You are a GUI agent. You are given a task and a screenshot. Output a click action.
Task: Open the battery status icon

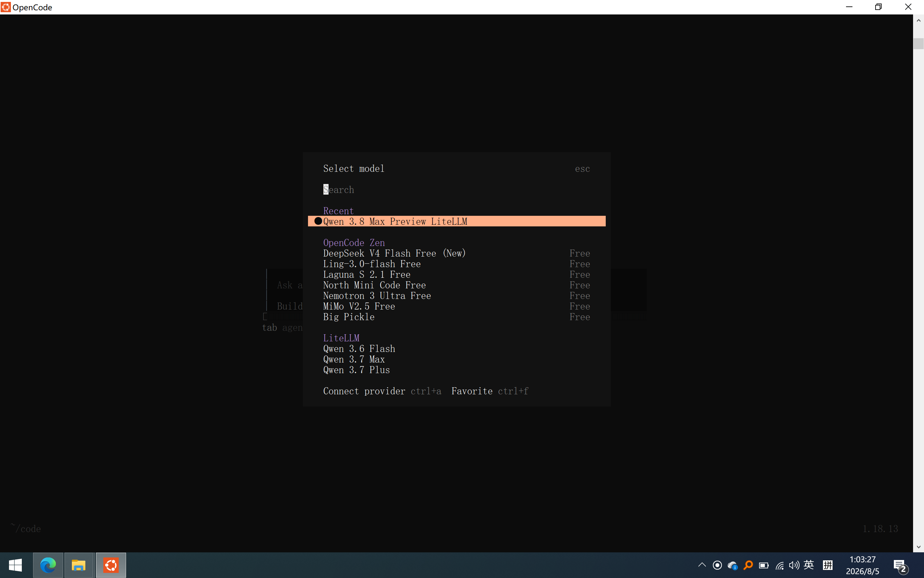pyautogui.click(x=764, y=565)
